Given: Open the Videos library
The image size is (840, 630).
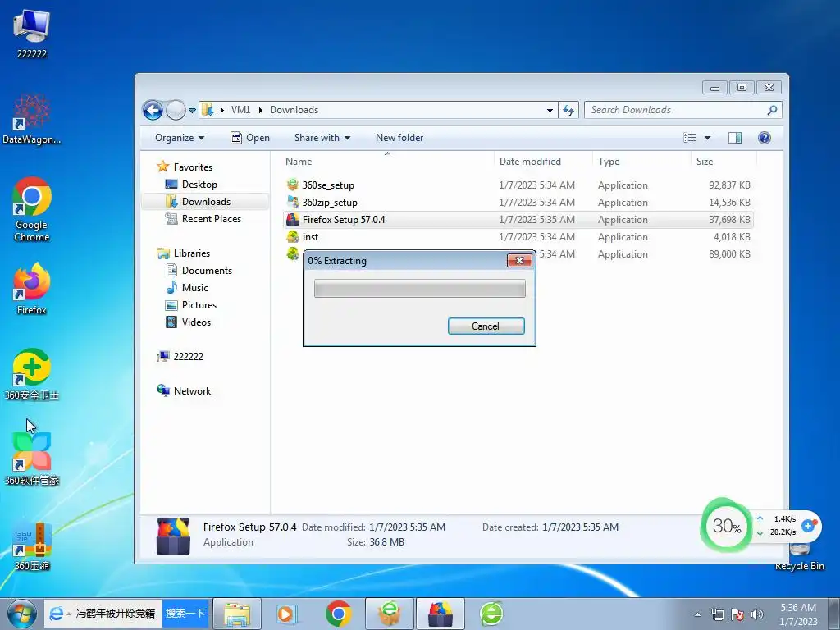Looking at the screenshot, I should tap(188, 322).
